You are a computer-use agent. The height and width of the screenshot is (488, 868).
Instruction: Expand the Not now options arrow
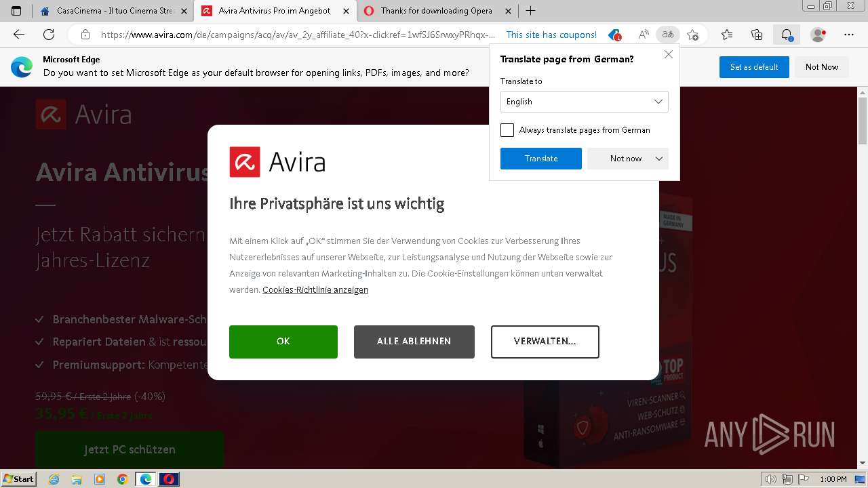coord(659,159)
